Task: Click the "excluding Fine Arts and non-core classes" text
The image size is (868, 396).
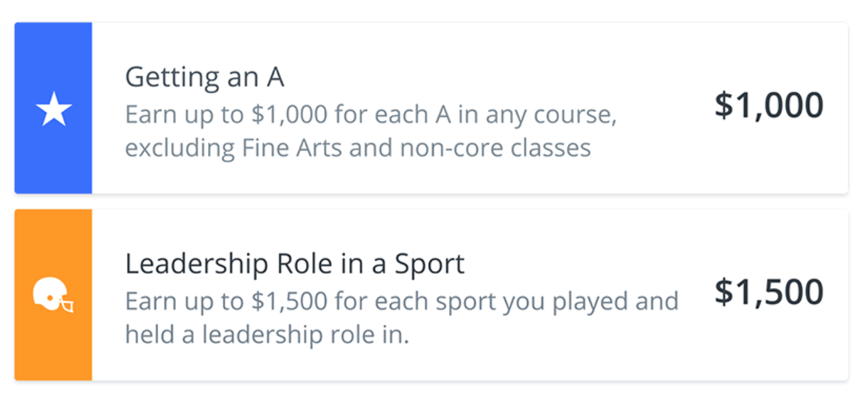Action: tap(358, 148)
